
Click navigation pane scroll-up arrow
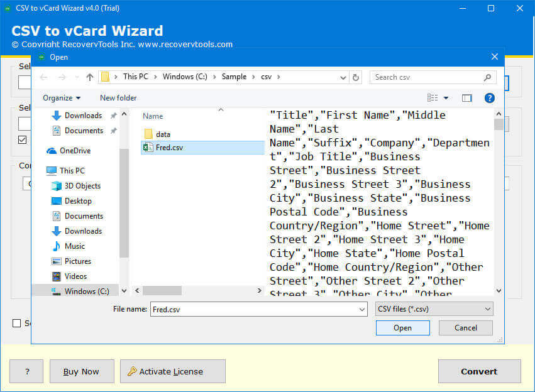coord(124,114)
